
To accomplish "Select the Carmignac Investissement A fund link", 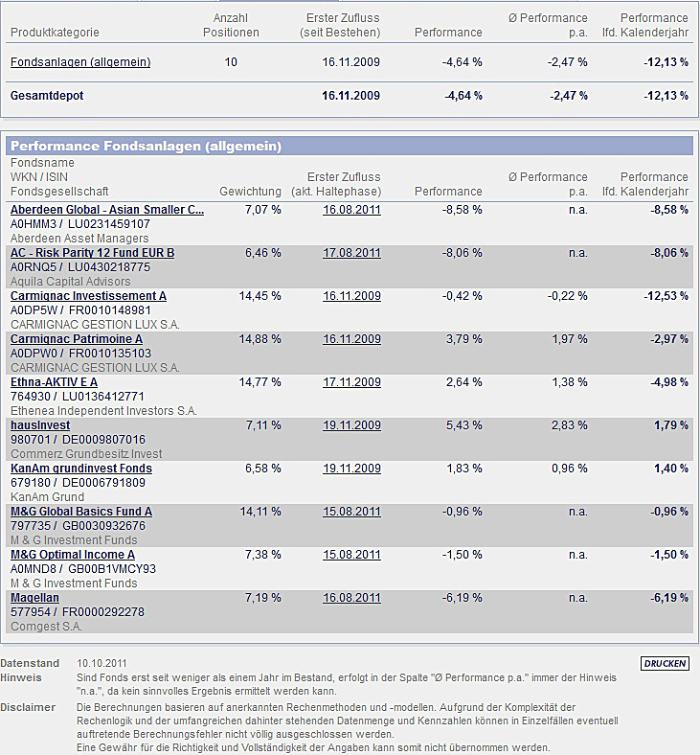I will [88, 296].
